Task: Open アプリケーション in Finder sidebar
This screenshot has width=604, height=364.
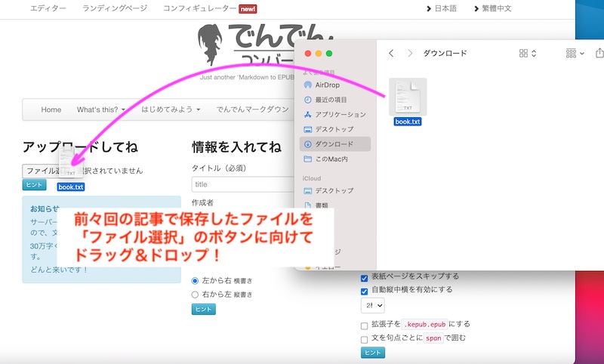Action: click(x=340, y=115)
